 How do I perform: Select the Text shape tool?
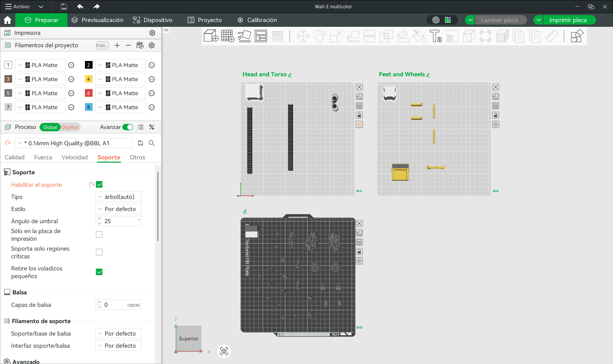click(x=435, y=36)
